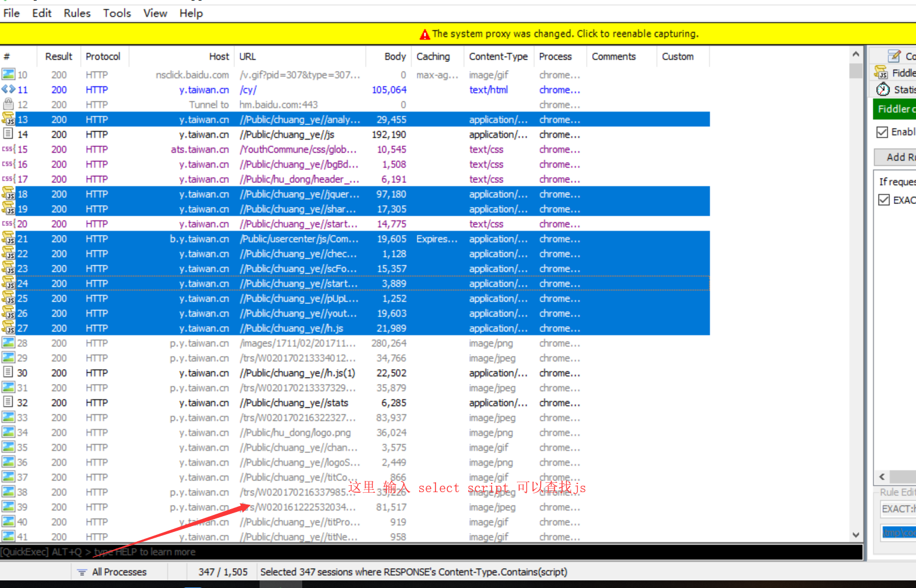Click the # column header
The height and width of the screenshot is (588, 916).
pyautogui.click(x=18, y=57)
